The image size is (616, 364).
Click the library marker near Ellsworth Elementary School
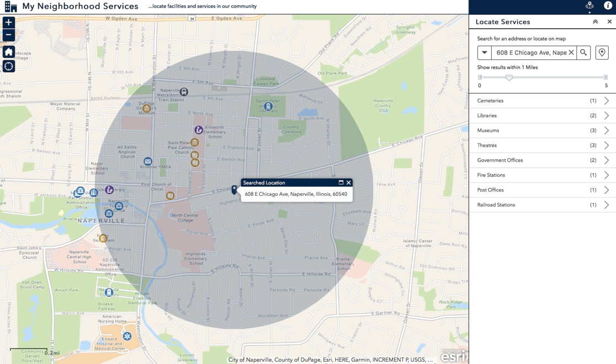[199, 130]
